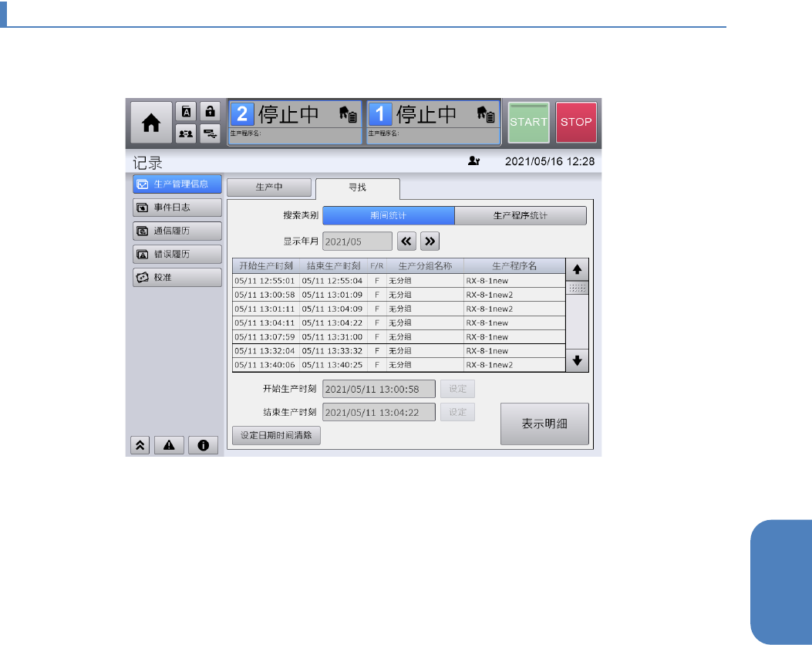Select the row starting 05/11 13:01:11

click(x=399, y=309)
